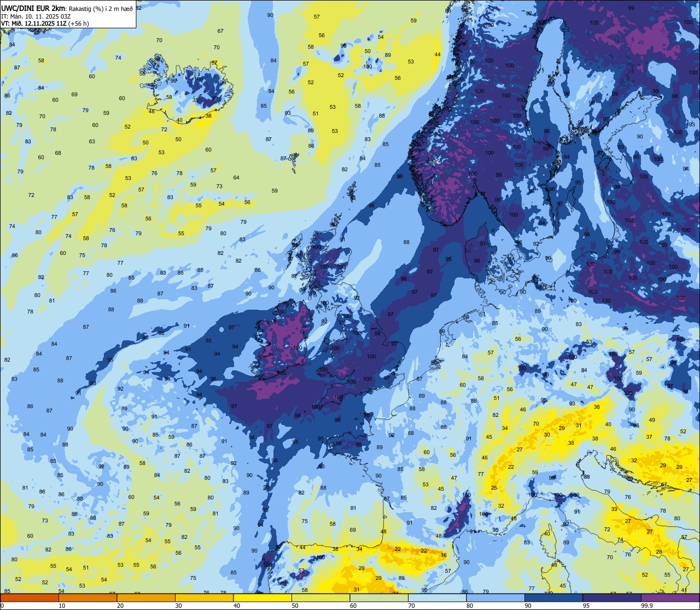The height and width of the screenshot is (610, 700).
Task: Click the '80' label under the legend
Action: [x=470, y=606]
